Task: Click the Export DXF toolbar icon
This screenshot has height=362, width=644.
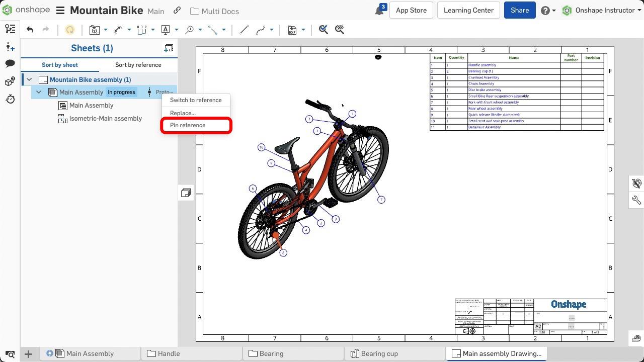Action: pos(292,30)
